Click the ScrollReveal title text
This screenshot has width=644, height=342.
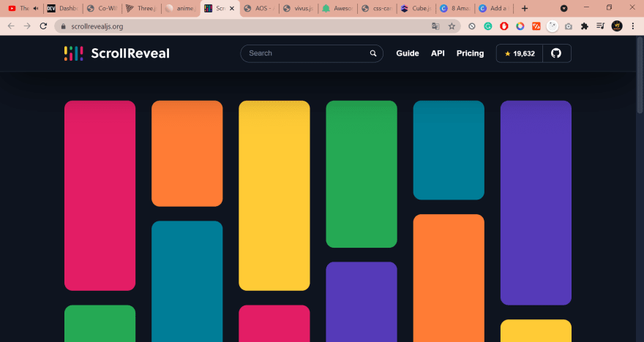pos(130,53)
